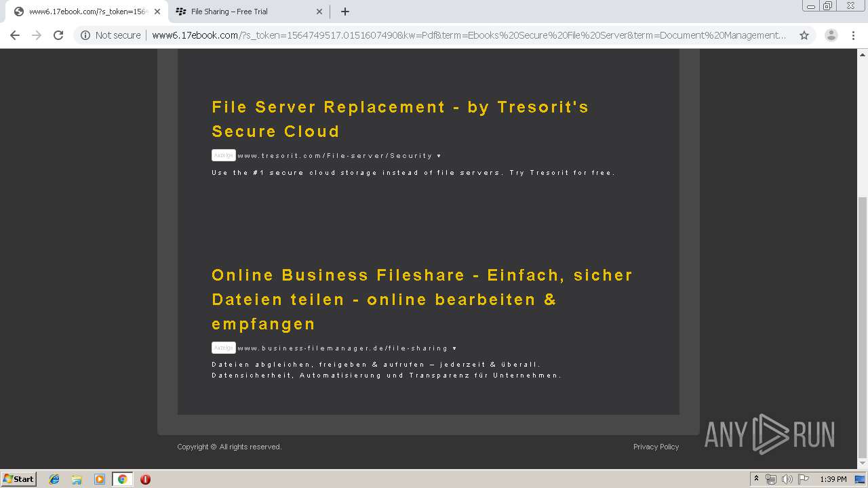Close the File Sharing – Free Trial tab
This screenshot has height=488, width=868.
(x=319, y=12)
